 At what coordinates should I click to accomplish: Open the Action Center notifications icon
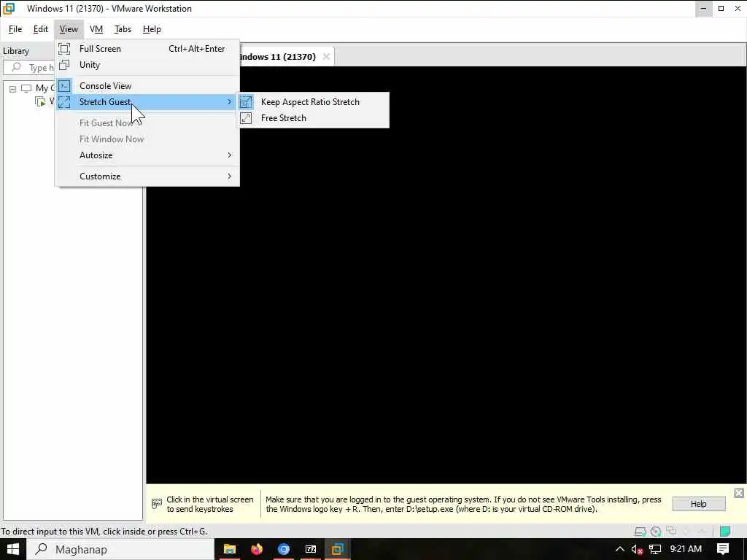pyautogui.click(x=723, y=550)
